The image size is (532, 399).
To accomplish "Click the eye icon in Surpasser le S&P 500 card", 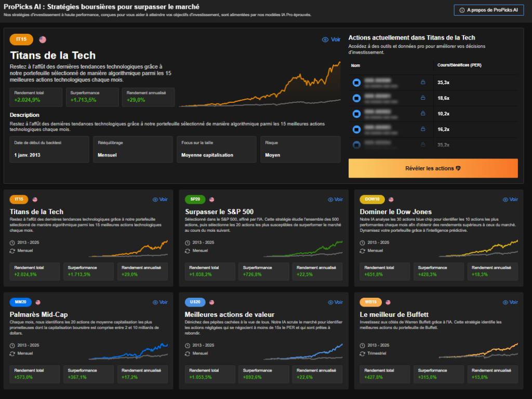I will click(330, 199).
